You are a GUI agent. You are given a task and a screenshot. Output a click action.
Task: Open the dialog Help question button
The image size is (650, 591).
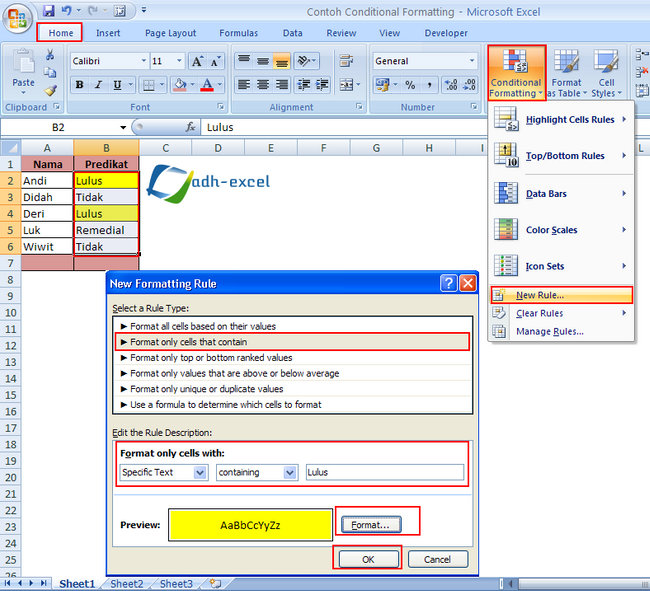(449, 284)
